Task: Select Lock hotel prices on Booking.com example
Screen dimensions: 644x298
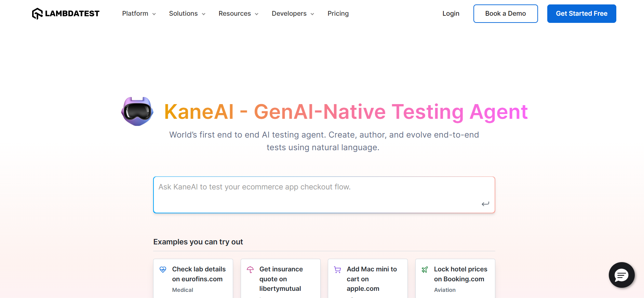Action: coord(455,279)
